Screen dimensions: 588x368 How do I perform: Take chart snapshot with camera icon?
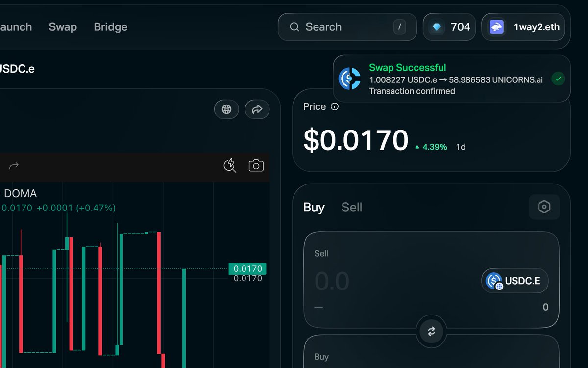(256, 166)
